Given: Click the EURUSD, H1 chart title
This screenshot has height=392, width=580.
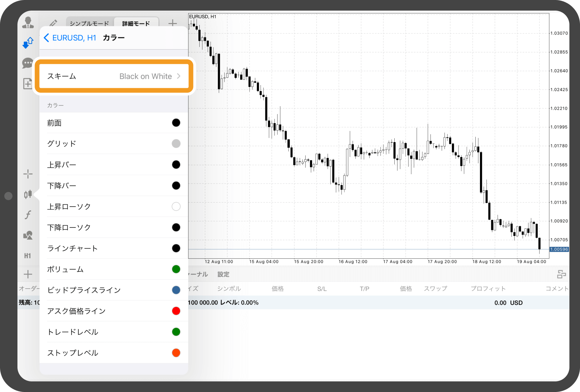Looking at the screenshot, I should (x=203, y=17).
